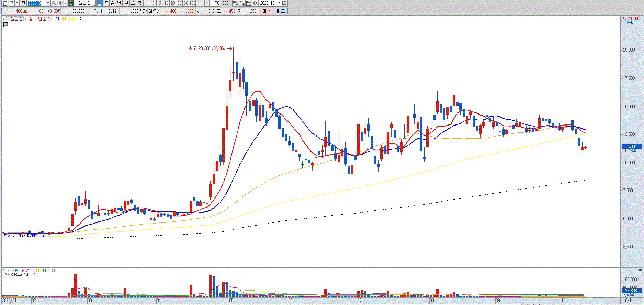644x305 pixels.
Task: Click the 전 button before the code
Action: (x=23, y=3)
